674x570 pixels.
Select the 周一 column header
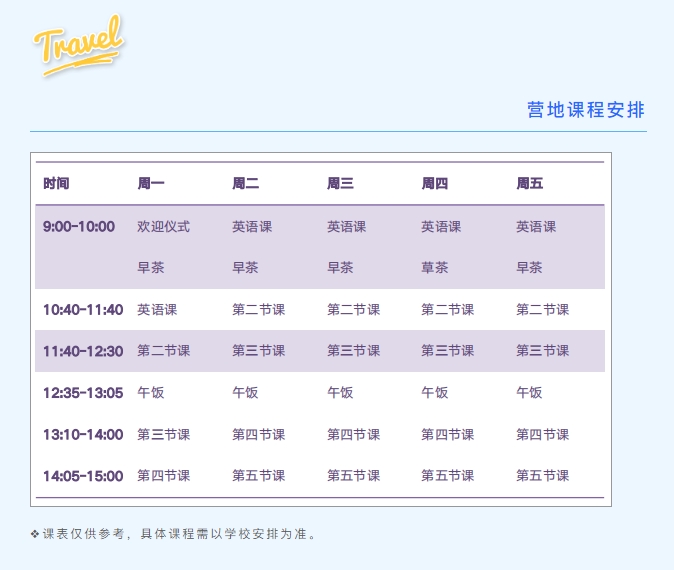pos(151,184)
